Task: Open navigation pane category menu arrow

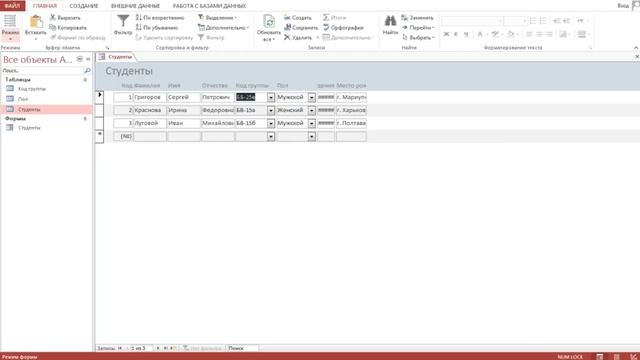Action: click(x=80, y=59)
